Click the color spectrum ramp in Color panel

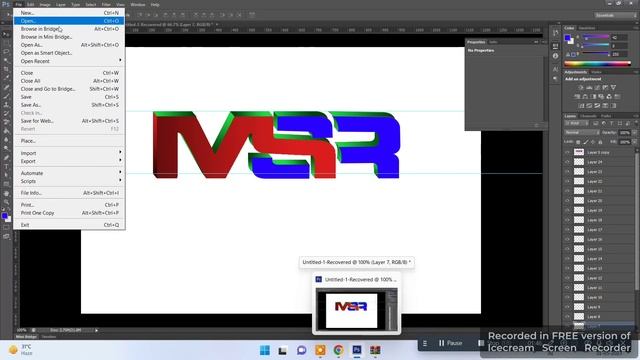pyautogui.click(x=598, y=64)
